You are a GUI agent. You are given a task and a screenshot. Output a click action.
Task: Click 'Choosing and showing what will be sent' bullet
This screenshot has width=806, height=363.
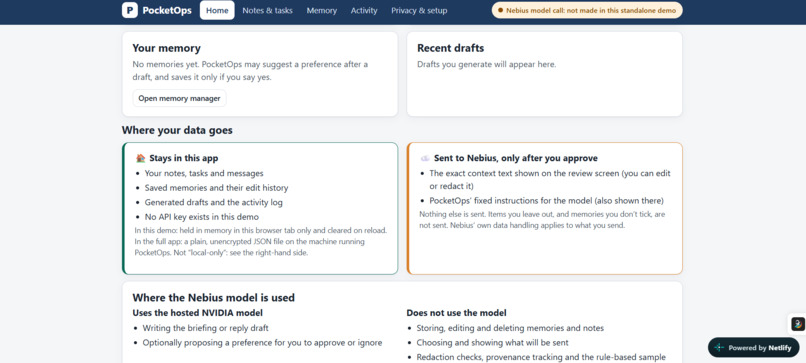pyautogui.click(x=492, y=342)
